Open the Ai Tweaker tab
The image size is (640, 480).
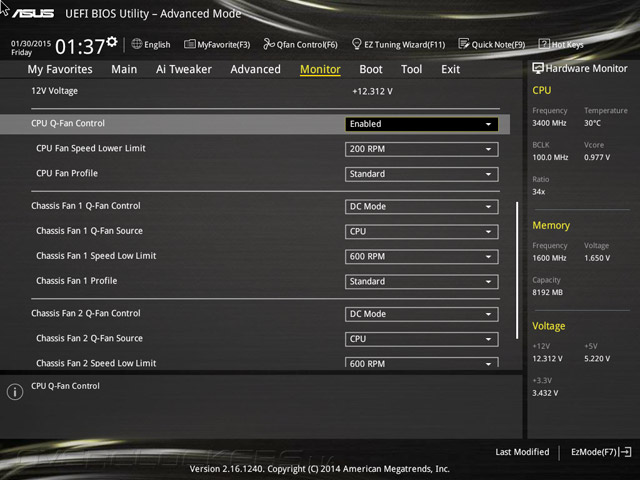pyautogui.click(x=184, y=69)
